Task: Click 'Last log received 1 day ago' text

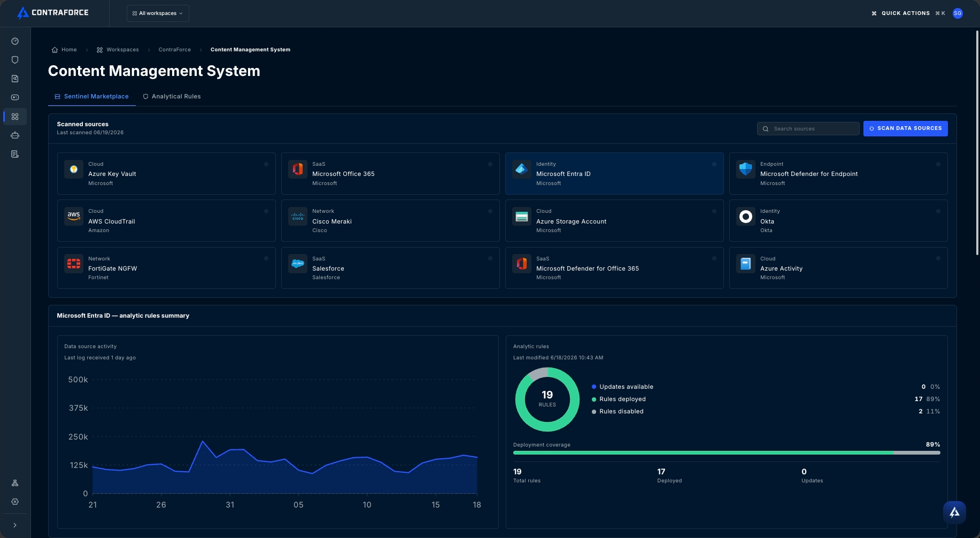Action: (100, 358)
